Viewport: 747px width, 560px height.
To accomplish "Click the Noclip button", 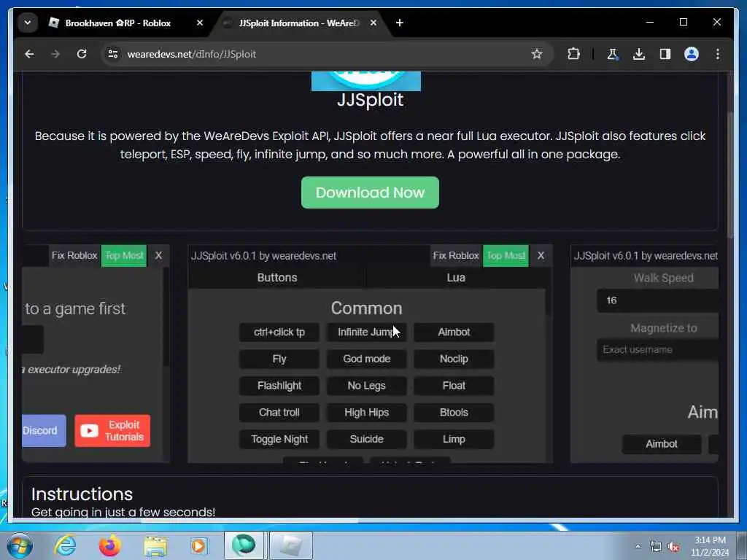I will tap(454, 359).
